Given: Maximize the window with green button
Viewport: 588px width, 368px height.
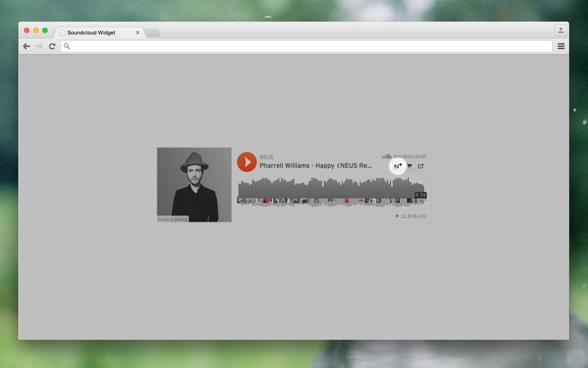Looking at the screenshot, I should pos(45,30).
